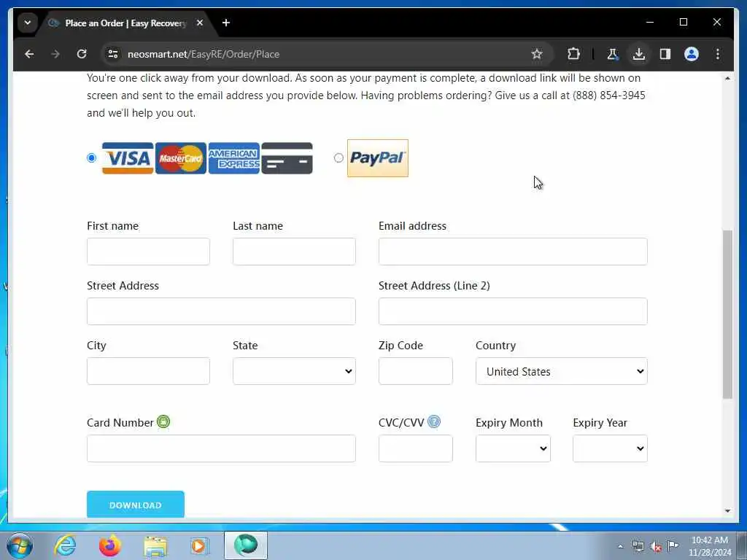
Task: Click the DOWNLOAD button
Action: [135, 505]
